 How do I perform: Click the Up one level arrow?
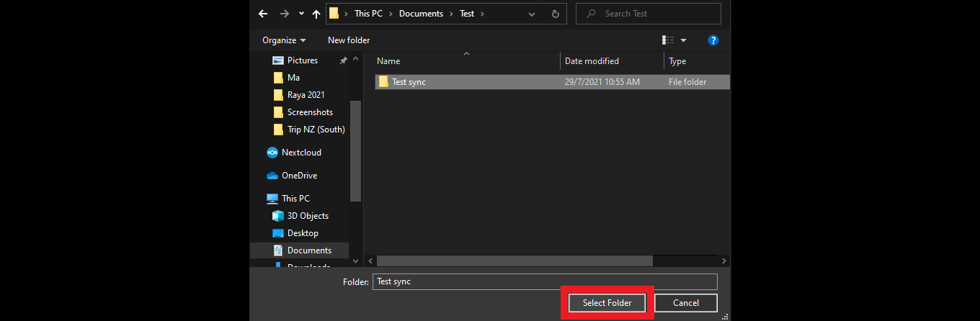(315, 14)
